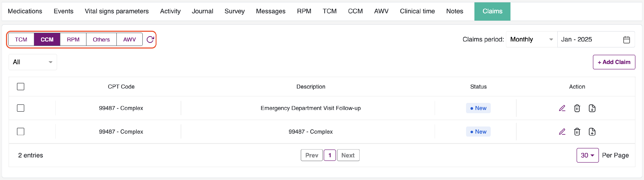Check the second 99487 - Complex row
The height and width of the screenshot is (180, 644).
coord(20,131)
